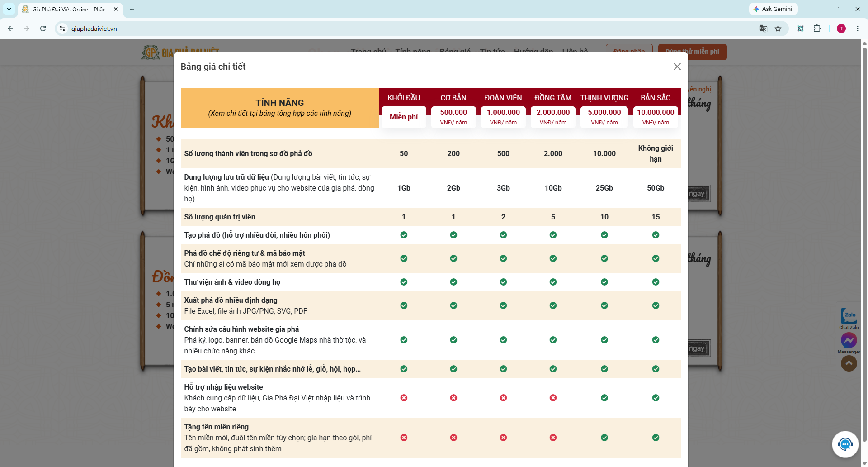Image resolution: width=868 pixels, height=467 pixels.
Task: Click the BẢN SẮC plan heading
Action: pyautogui.click(x=656, y=98)
